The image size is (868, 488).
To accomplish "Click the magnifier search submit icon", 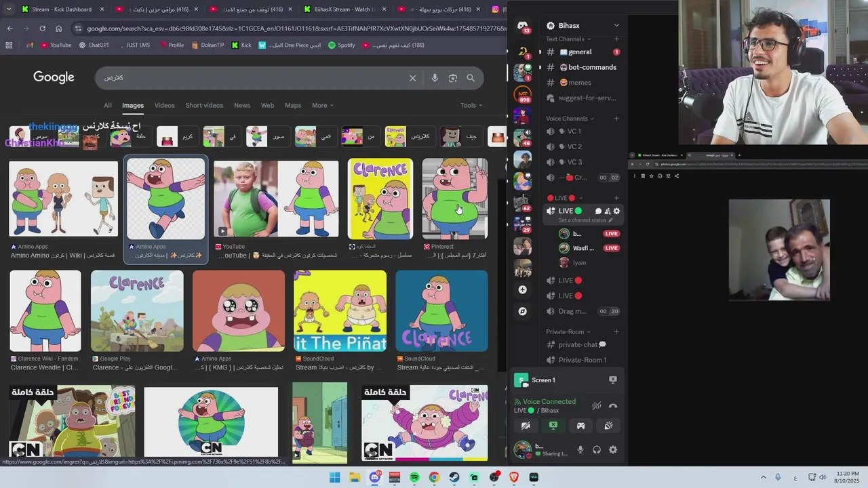I will (x=471, y=78).
